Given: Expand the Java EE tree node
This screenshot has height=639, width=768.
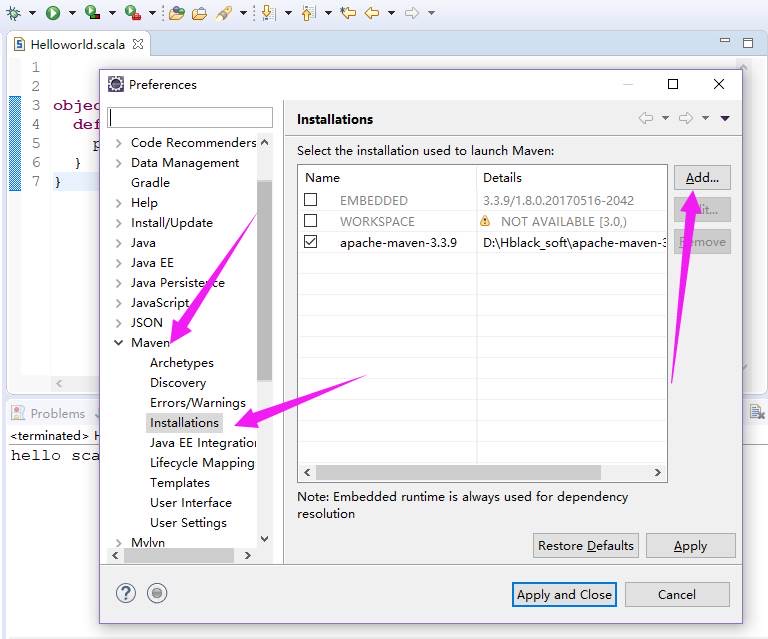Looking at the screenshot, I should pyautogui.click(x=119, y=263).
